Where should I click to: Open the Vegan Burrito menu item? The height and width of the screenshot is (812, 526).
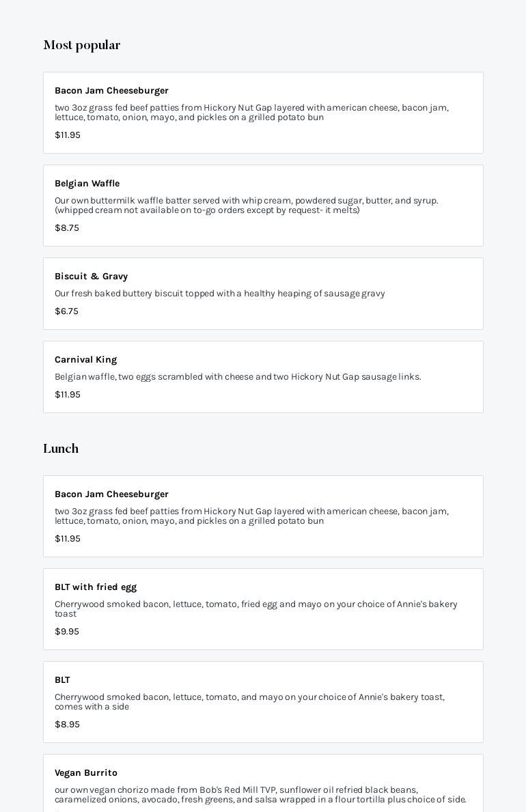click(x=86, y=773)
